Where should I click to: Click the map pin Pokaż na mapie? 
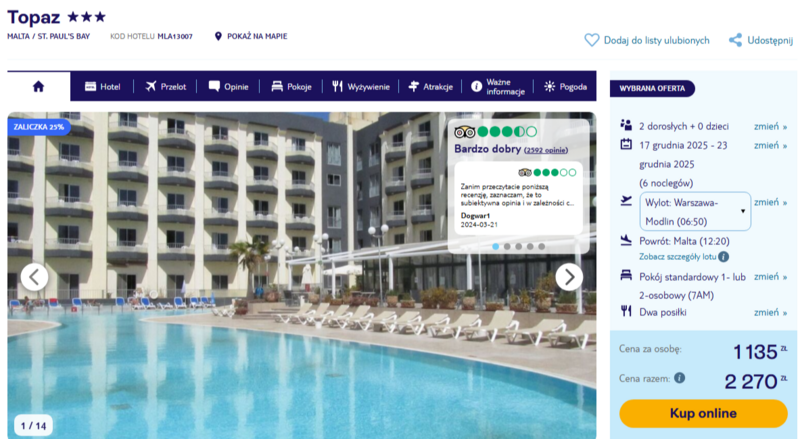point(218,36)
